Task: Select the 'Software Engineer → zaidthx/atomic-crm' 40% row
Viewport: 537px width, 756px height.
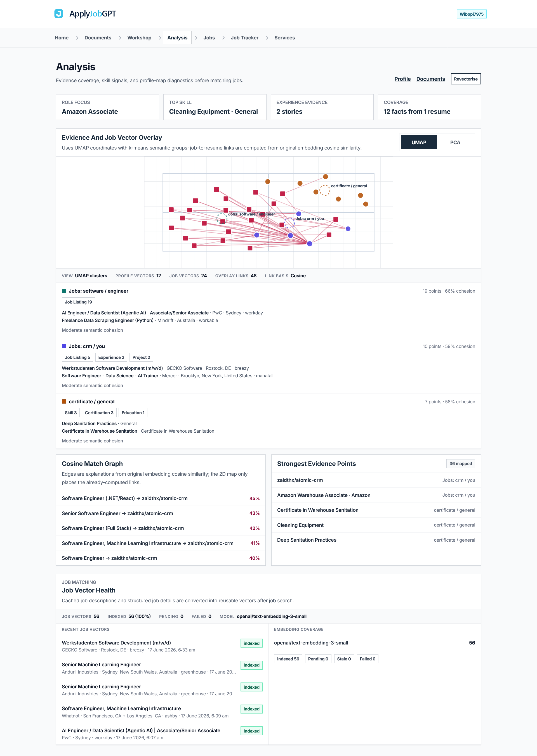Action: point(161,558)
